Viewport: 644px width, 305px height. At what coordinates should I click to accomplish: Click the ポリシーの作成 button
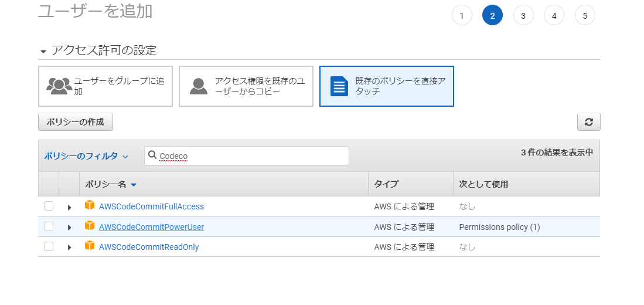76,122
